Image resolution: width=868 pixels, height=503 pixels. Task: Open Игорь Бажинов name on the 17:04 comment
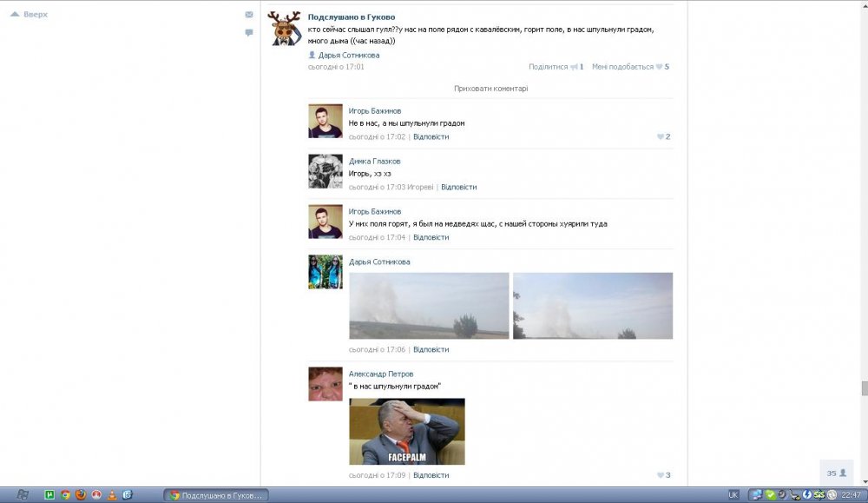point(375,212)
